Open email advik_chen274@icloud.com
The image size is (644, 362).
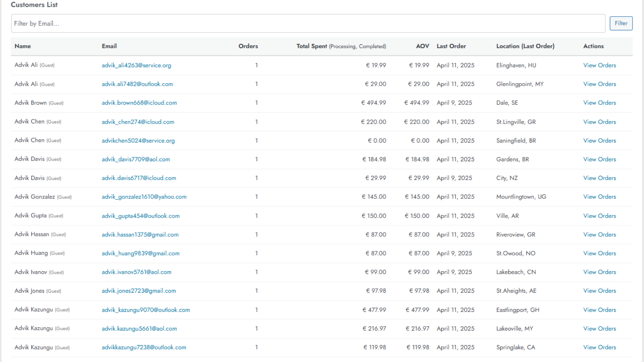click(x=138, y=122)
